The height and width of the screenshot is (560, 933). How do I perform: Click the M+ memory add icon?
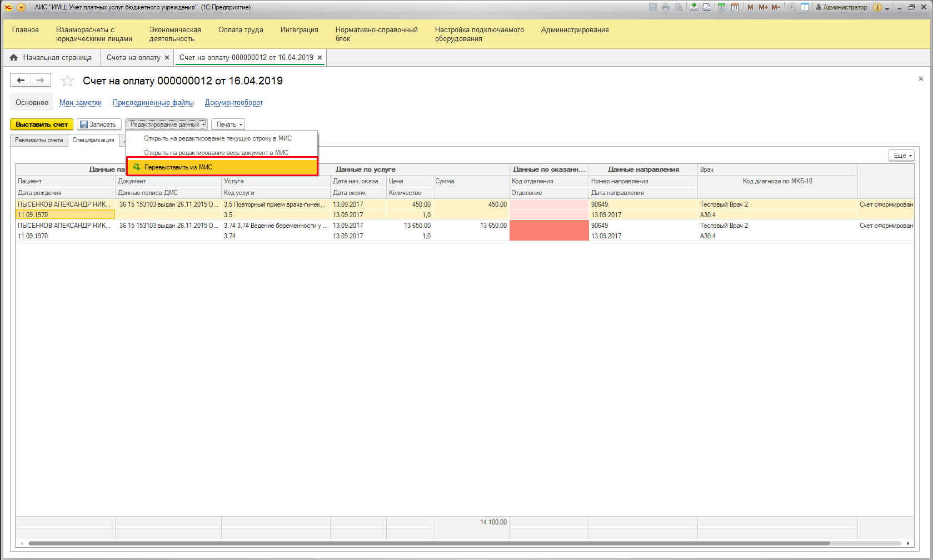tap(763, 7)
